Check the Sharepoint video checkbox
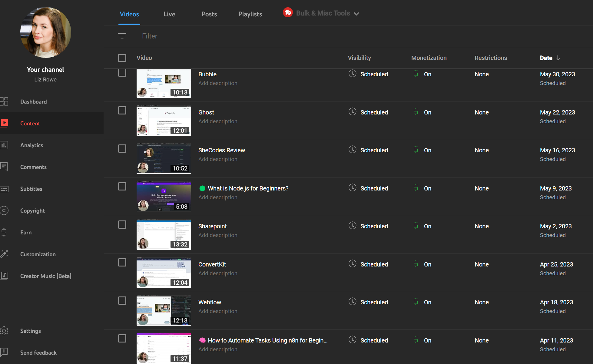The image size is (593, 364). (122, 225)
